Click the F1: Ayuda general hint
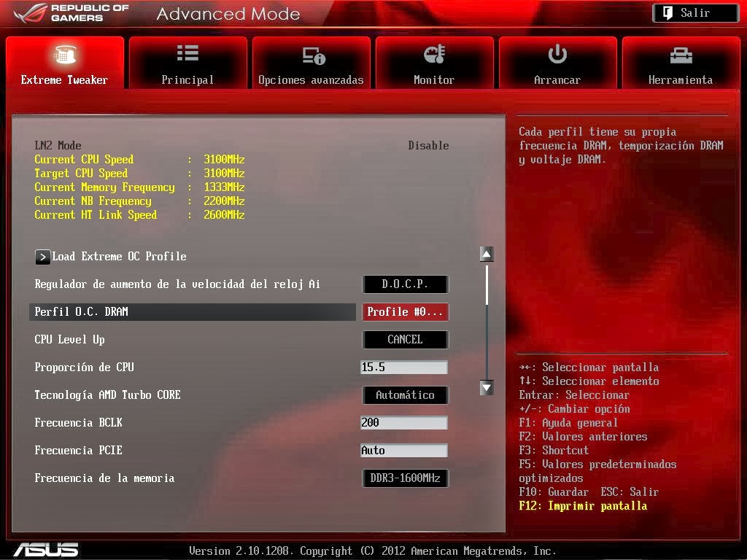The width and height of the screenshot is (747, 560). click(568, 422)
